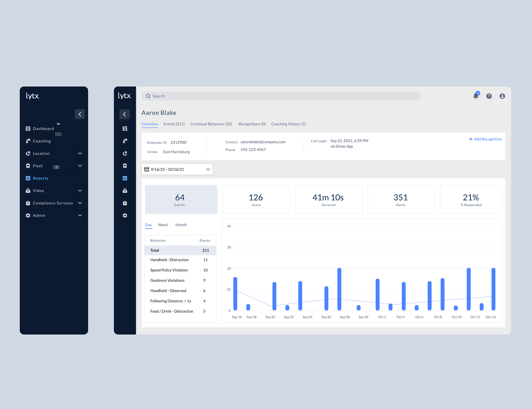The width and height of the screenshot is (532, 409).
Task: Select the Month view toggle
Action: pyautogui.click(x=181, y=225)
